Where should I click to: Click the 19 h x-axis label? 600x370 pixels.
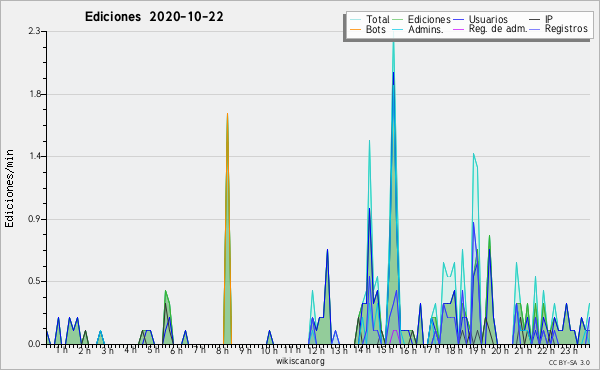pos(478,350)
